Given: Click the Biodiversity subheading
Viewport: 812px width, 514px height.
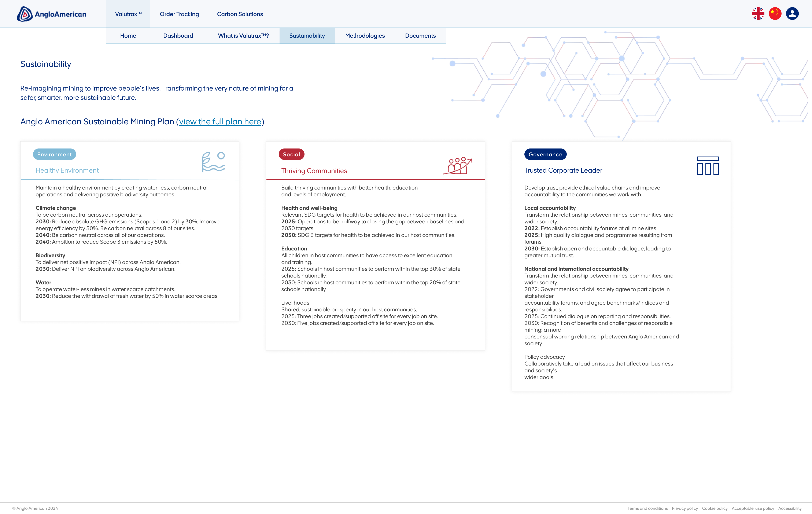Looking at the screenshot, I should (50, 255).
